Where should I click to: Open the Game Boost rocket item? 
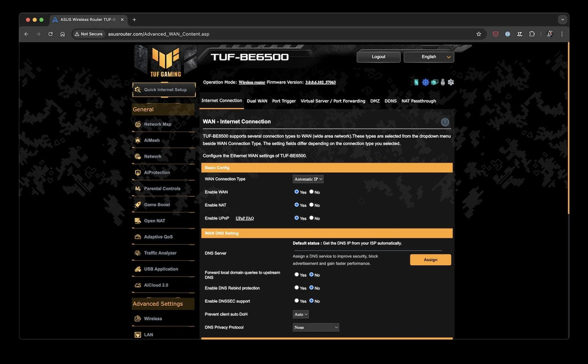point(163,205)
